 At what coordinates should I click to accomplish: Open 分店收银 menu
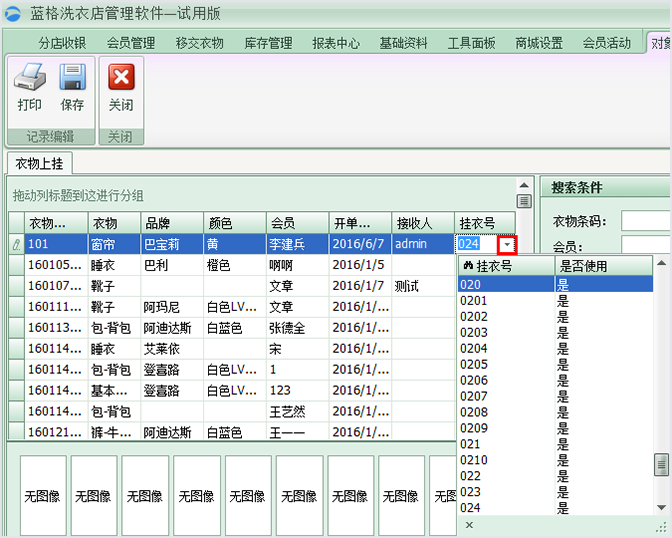click(x=62, y=43)
